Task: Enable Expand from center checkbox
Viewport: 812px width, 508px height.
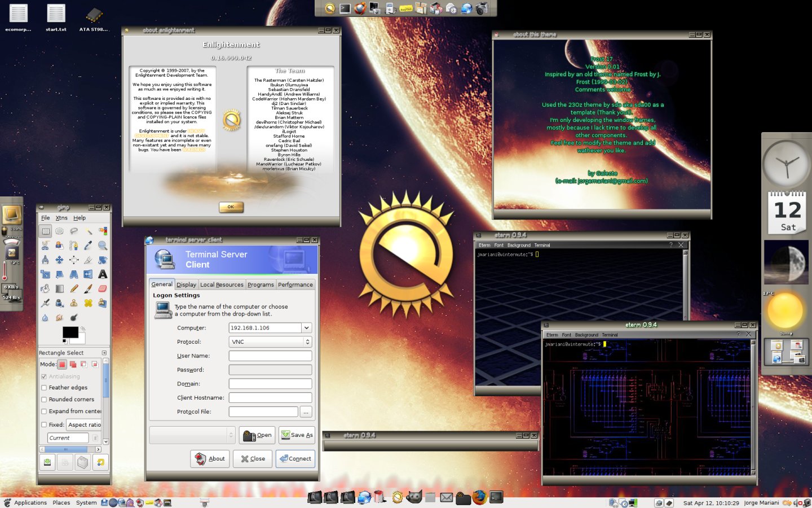Action: point(44,411)
